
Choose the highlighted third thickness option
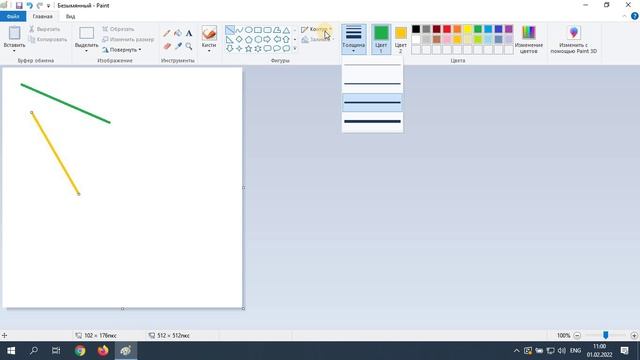pyautogui.click(x=372, y=102)
